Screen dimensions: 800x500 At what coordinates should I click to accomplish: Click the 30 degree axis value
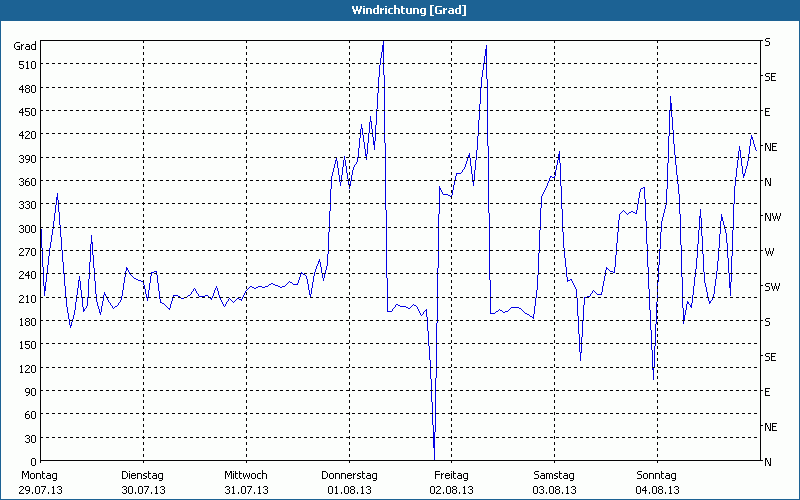tap(30, 439)
